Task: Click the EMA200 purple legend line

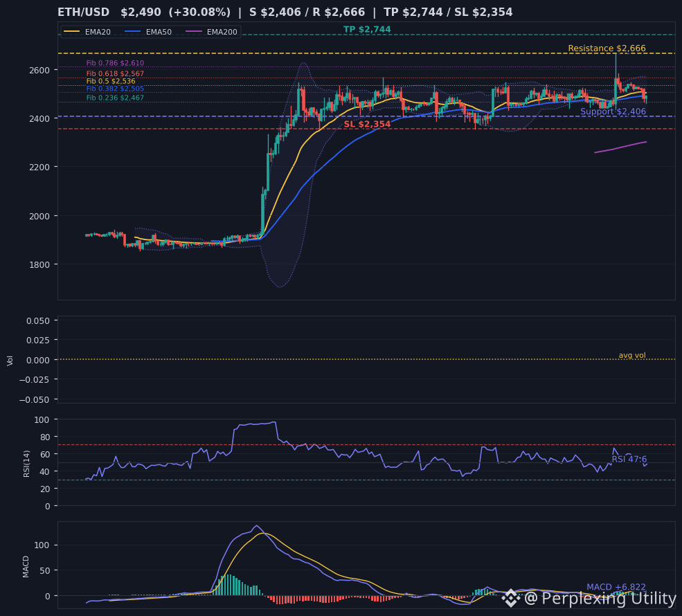Action: tap(194, 32)
